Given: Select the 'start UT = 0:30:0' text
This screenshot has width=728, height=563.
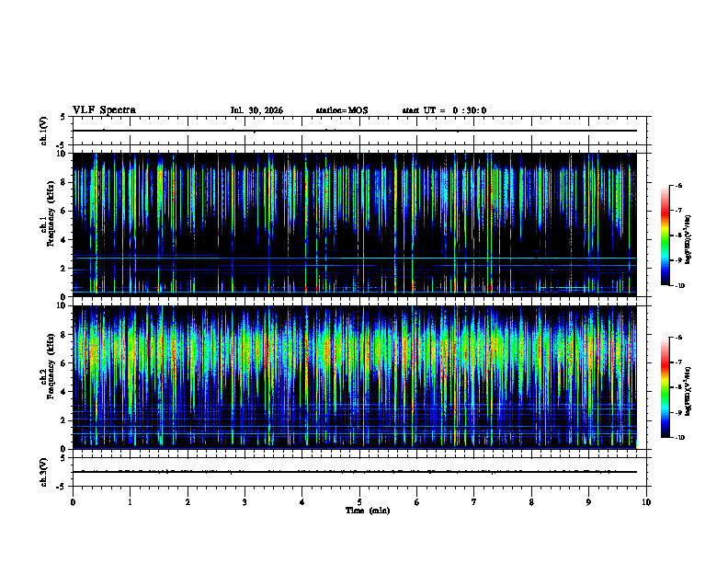Looking at the screenshot, I should pyautogui.click(x=444, y=110).
